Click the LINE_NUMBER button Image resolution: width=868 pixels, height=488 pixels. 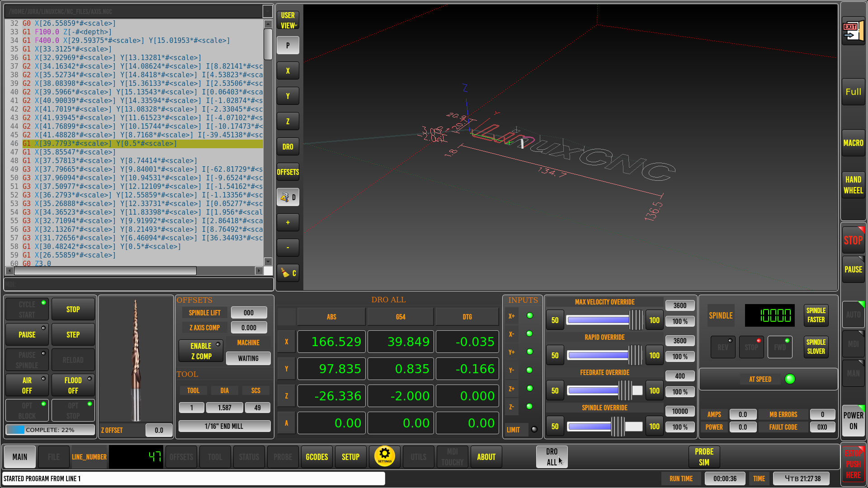coord(89,457)
